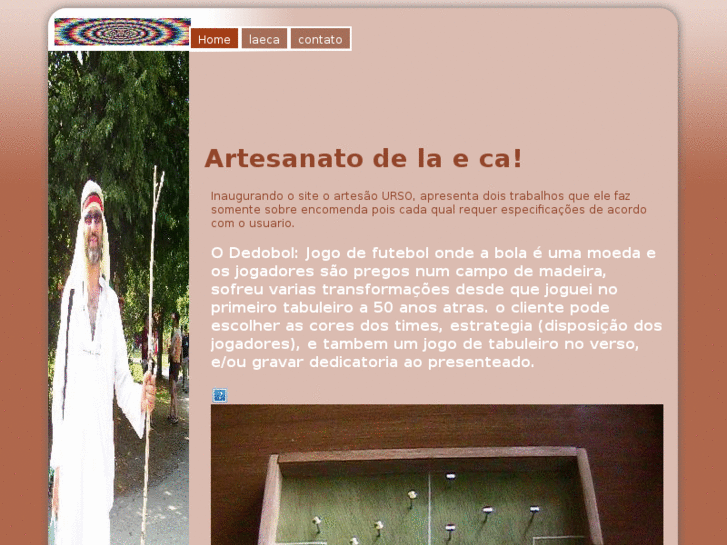The image size is (727, 545).
Task: Click the paragraph starting "Inaugurando o site"
Action: point(429,209)
